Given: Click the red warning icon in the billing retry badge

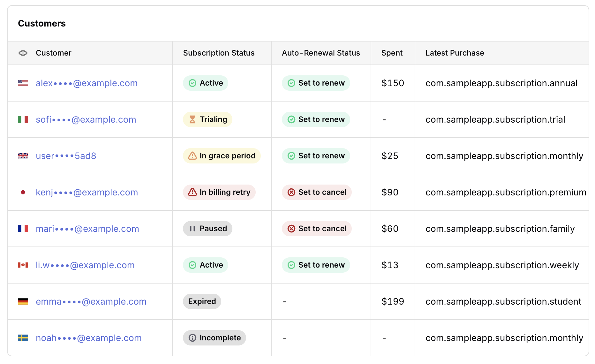Looking at the screenshot, I should (x=192, y=192).
